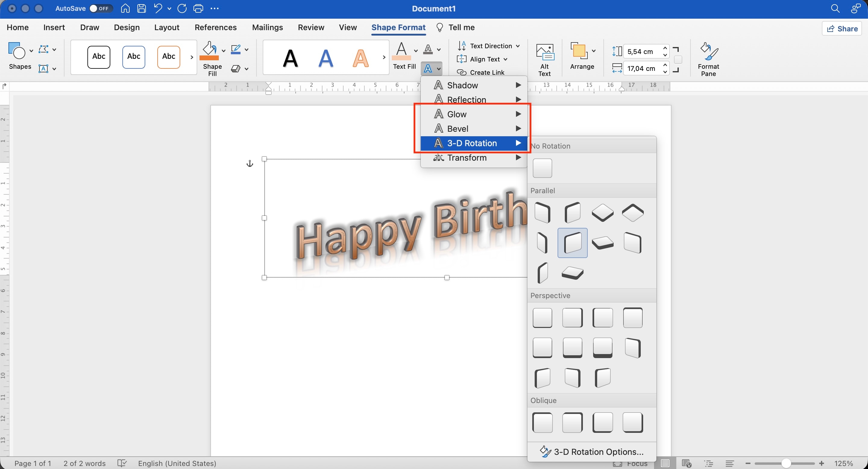Open the Bevel submenu
This screenshot has height=469, width=868.
tap(474, 129)
